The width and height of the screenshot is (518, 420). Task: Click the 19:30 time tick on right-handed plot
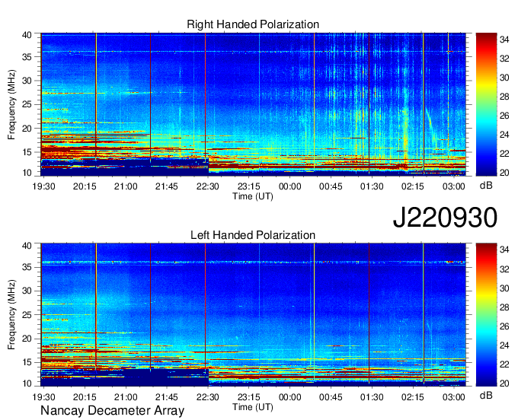pyautogui.click(x=43, y=186)
